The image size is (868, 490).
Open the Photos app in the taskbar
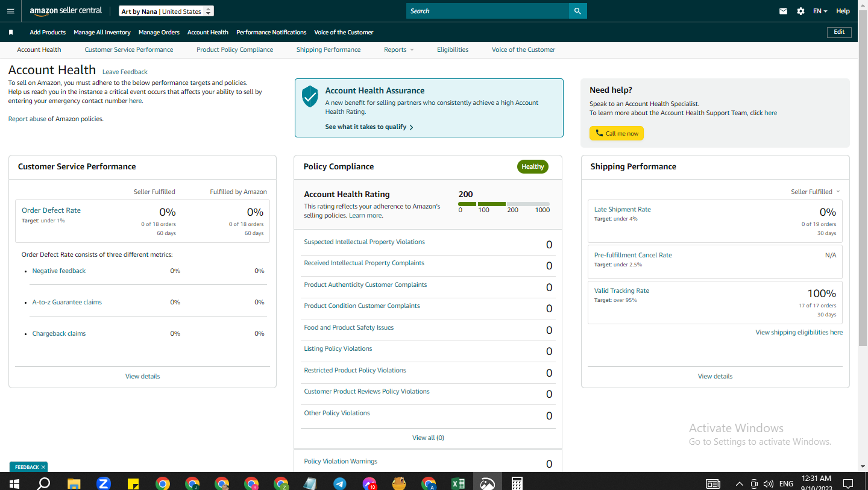tap(487, 483)
